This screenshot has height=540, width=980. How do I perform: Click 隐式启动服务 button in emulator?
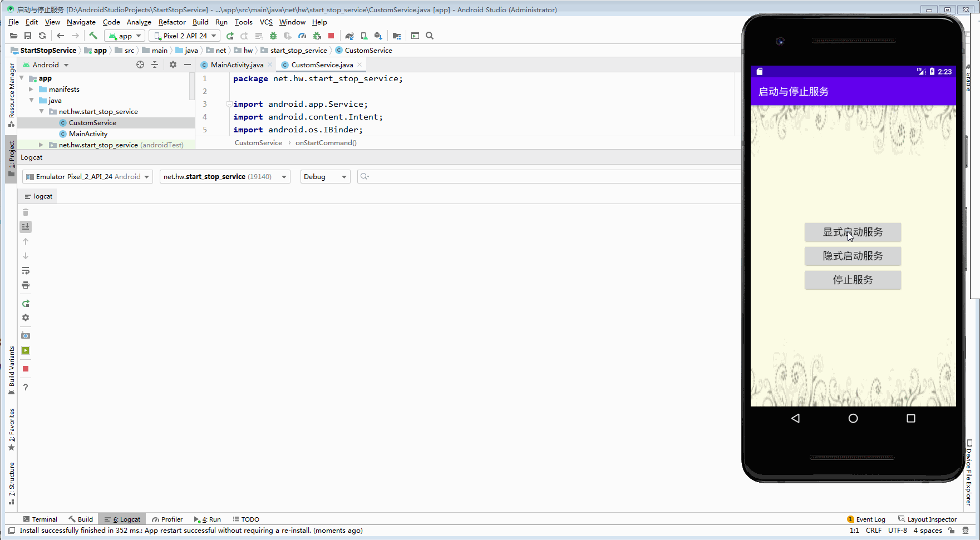853,256
